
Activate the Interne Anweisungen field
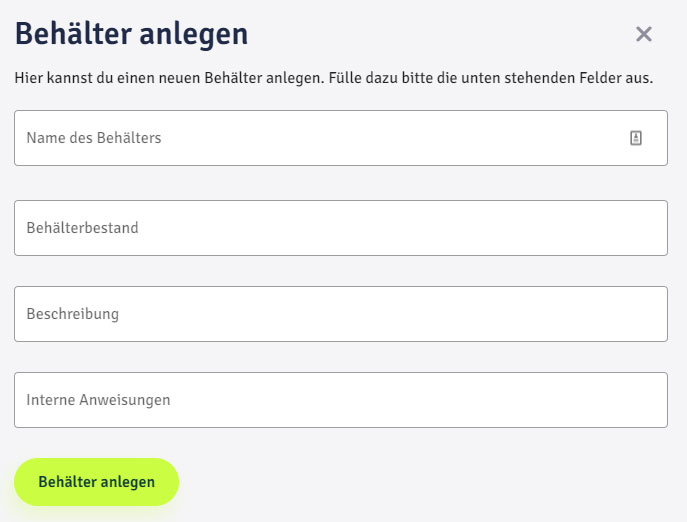click(x=340, y=400)
